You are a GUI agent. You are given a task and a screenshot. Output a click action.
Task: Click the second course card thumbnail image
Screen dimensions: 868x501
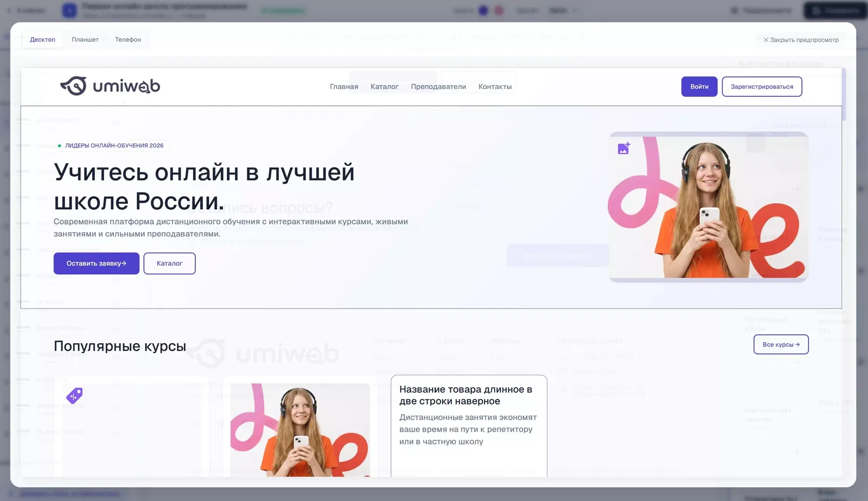[300, 430]
